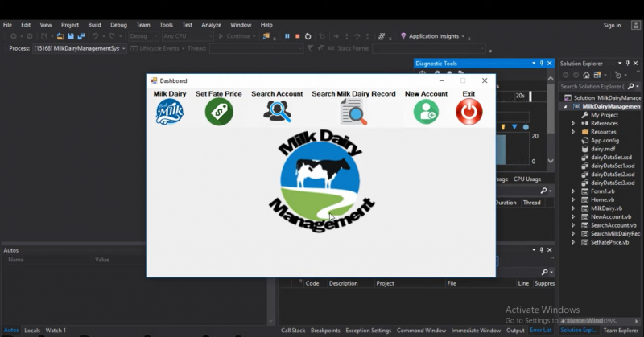Viewport: 644px width, 337px height.
Task: Open the Debug configuration dropdown
Action: click(x=143, y=36)
